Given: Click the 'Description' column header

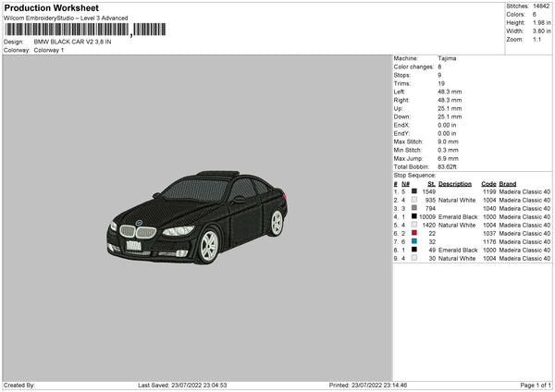Looking at the screenshot, I should coord(455,184).
